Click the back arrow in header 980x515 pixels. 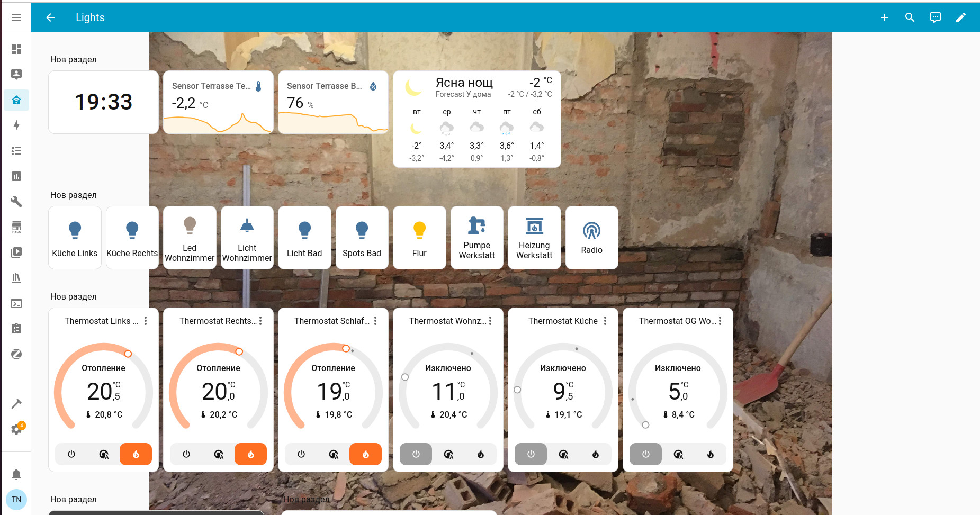coord(50,17)
